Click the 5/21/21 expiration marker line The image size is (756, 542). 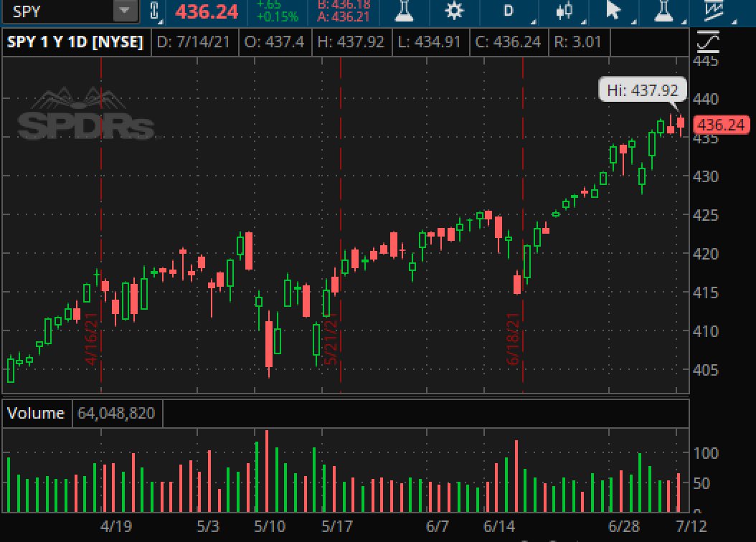point(341,225)
